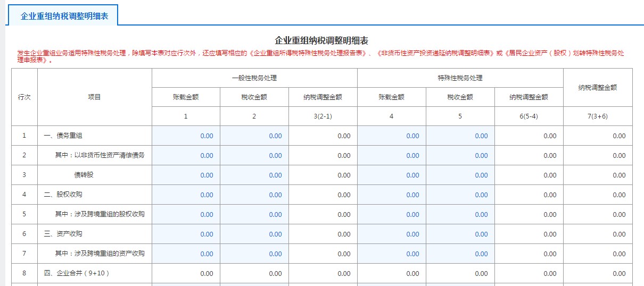Viewport: 644px width, 286px height.
Task: Click 一般性账载金额 field for 以非货币性资产清偿债务 row
Action: (x=186, y=156)
